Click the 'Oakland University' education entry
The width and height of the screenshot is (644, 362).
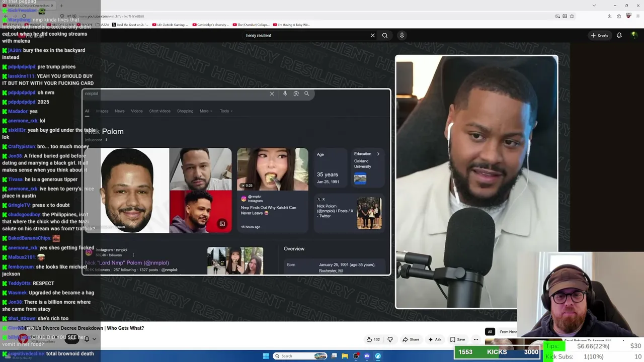(x=362, y=164)
